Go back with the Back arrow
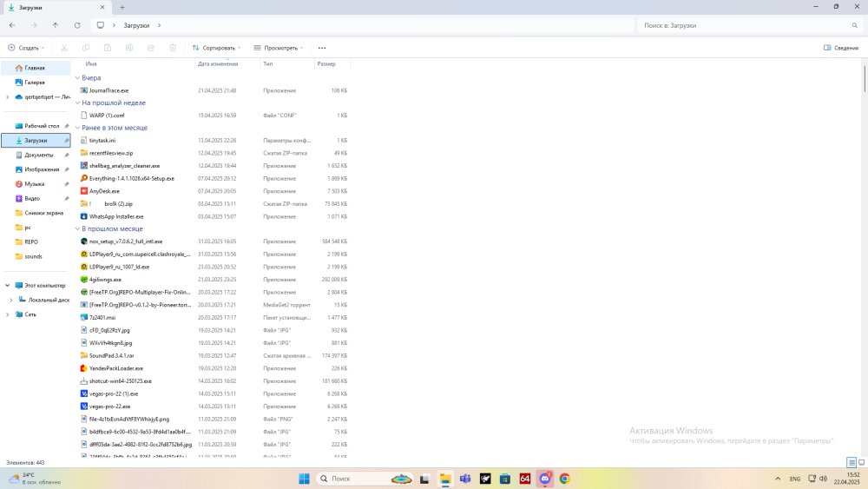This screenshot has width=868, height=489. tap(12, 25)
